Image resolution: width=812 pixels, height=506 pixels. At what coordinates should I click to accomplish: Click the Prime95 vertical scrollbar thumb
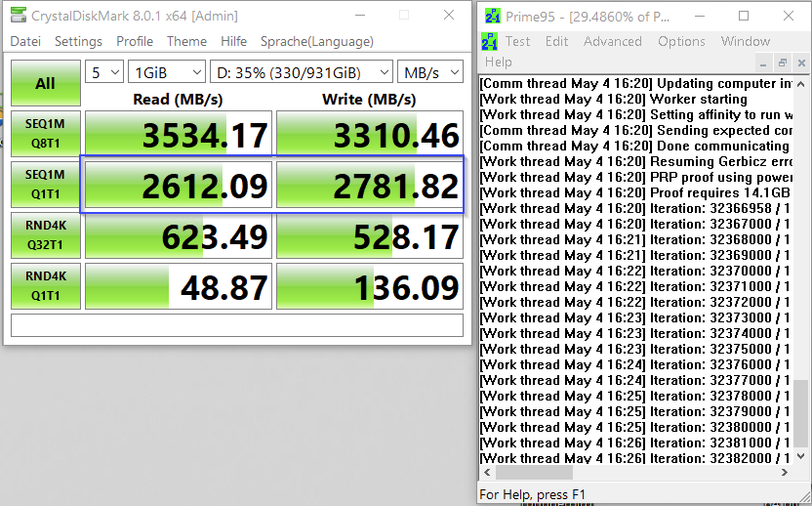tap(800, 414)
